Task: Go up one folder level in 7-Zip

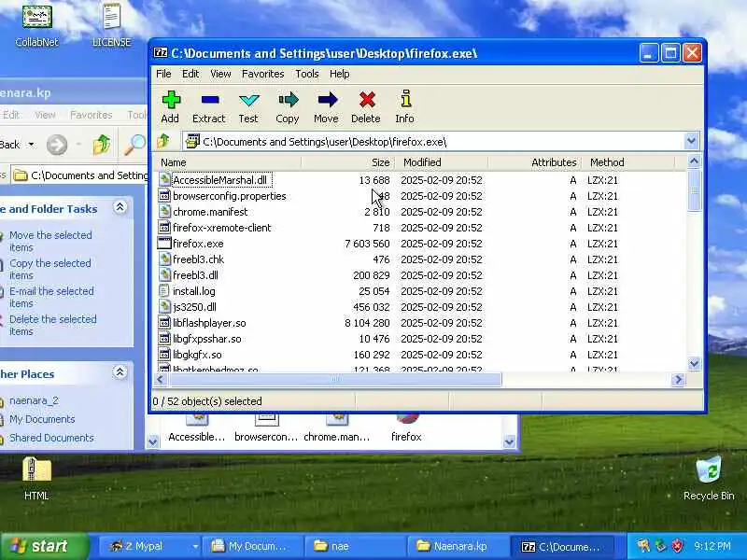Action: pos(162,141)
